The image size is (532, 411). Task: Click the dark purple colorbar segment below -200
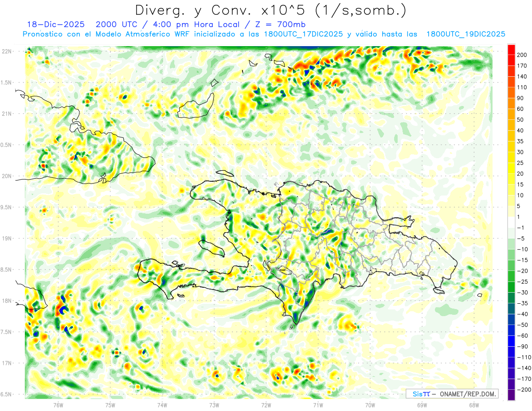[511, 395]
